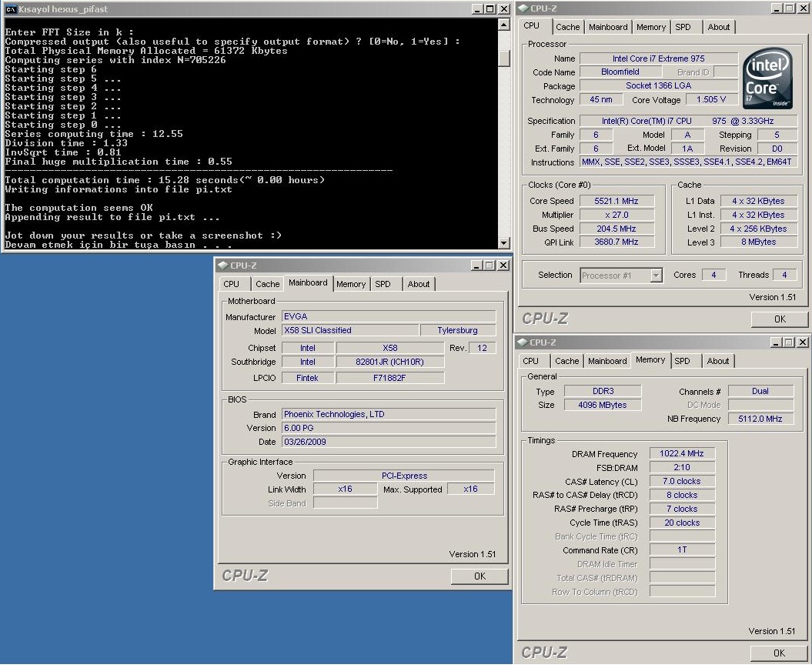The image size is (812, 668).
Task: Click the Core Voltage value '1.505 V'
Action: click(711, 99)
